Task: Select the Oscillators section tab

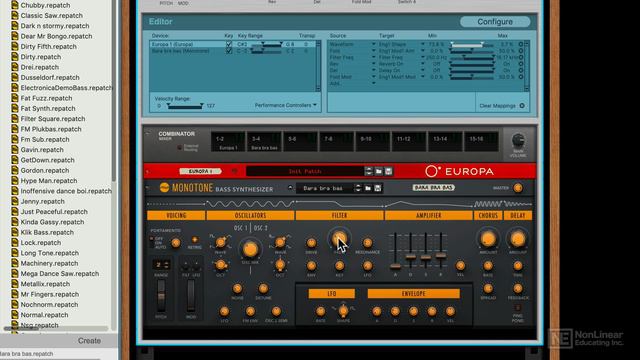Action: point(250,215)
